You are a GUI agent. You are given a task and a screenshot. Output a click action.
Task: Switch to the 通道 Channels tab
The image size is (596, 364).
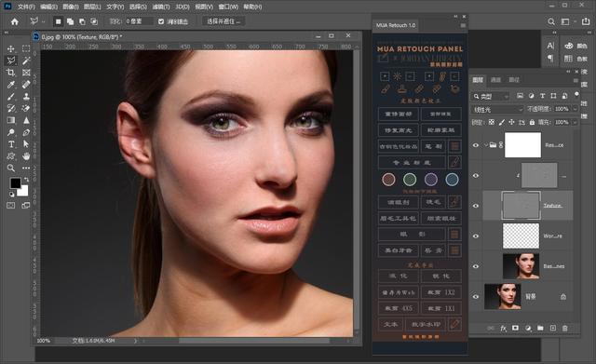pos(495,80)
